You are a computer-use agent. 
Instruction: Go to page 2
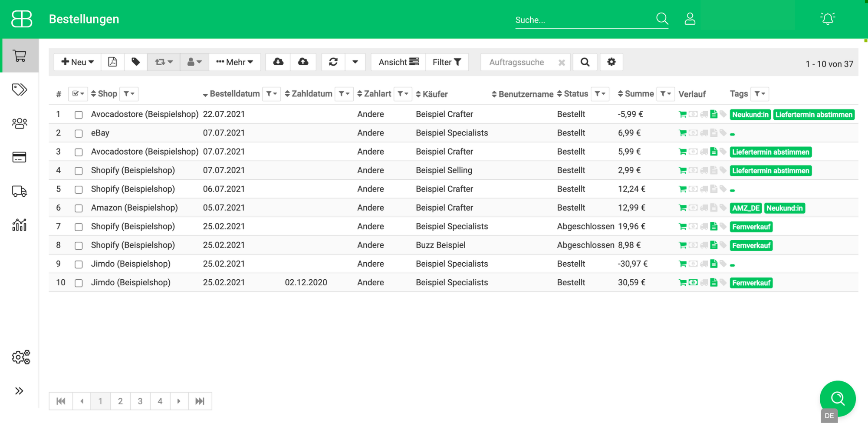[120, 401]
